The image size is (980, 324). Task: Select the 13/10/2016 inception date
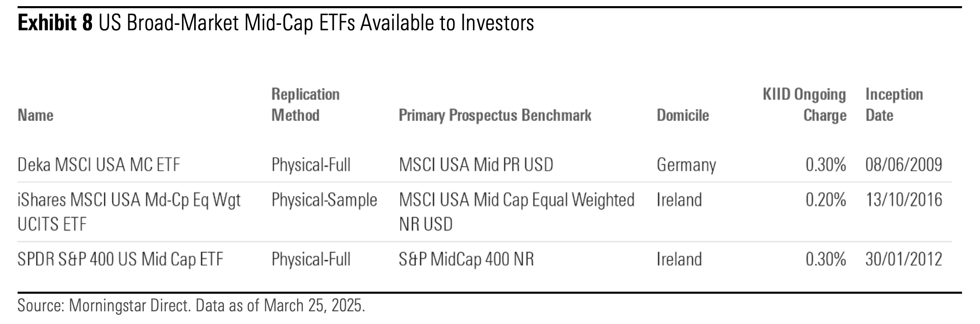[904, 200]
